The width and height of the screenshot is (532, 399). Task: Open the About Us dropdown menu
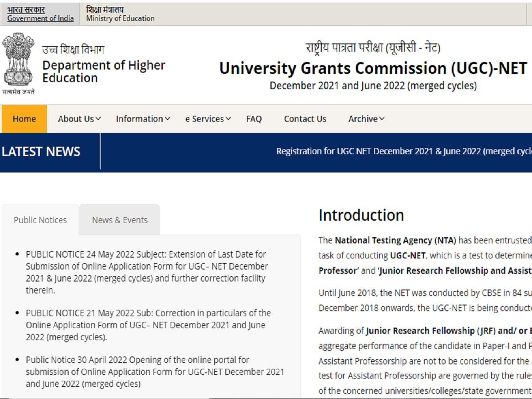[x=78, y=119]
